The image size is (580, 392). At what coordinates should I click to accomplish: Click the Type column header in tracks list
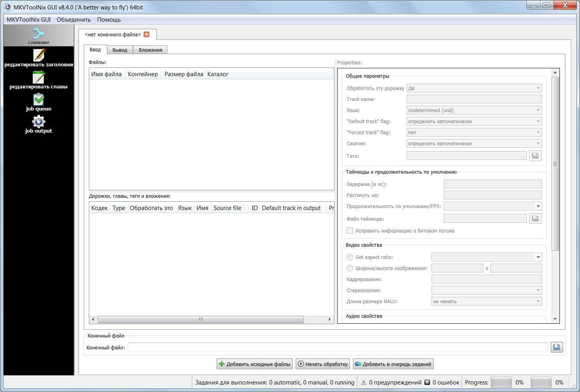click(x=118, y=208)
